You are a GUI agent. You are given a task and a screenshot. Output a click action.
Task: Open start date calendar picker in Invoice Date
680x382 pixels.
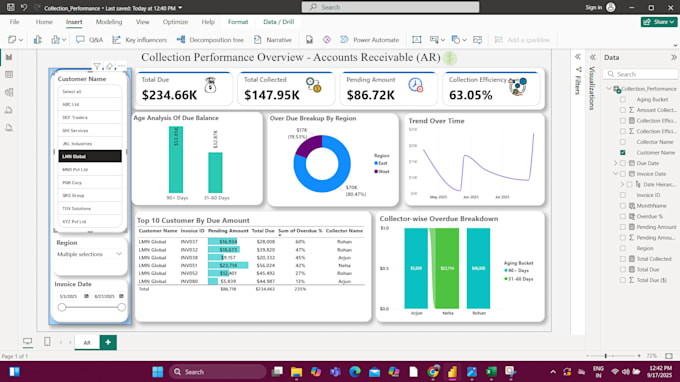(x=86, y=296)
